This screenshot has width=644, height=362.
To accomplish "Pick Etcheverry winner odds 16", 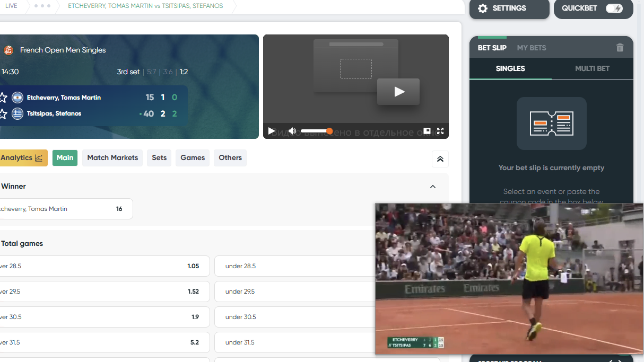I will 65,209.
